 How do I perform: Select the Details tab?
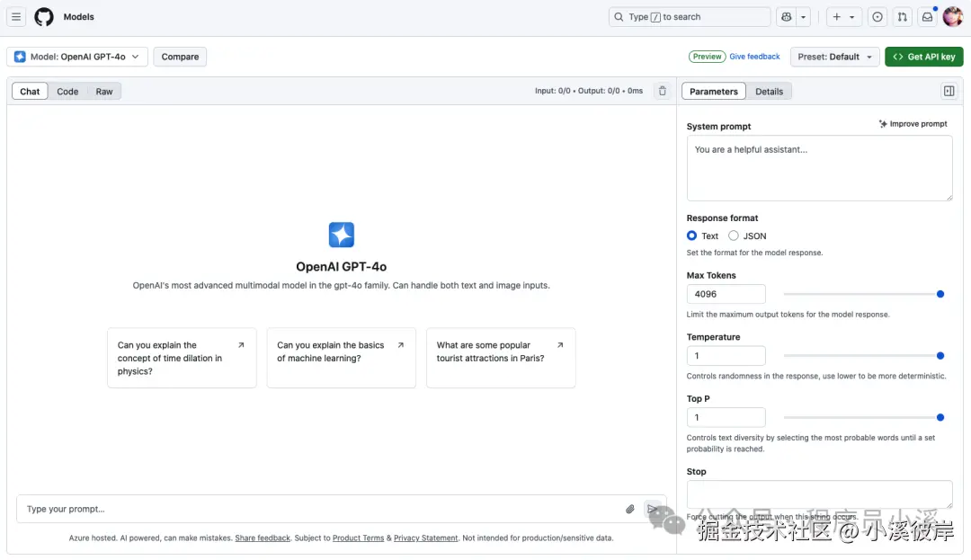click(769, 91)
